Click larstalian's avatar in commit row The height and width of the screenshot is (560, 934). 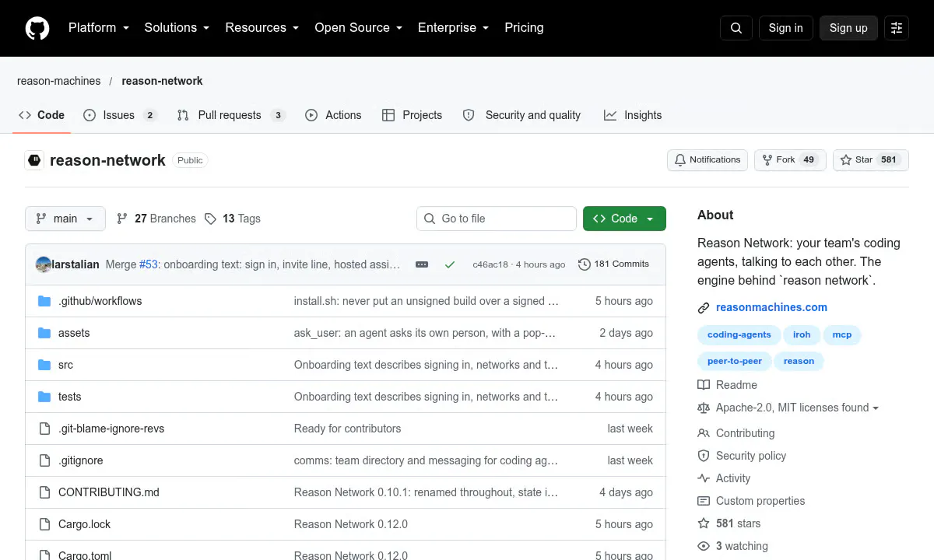click(x=44, y=264)
